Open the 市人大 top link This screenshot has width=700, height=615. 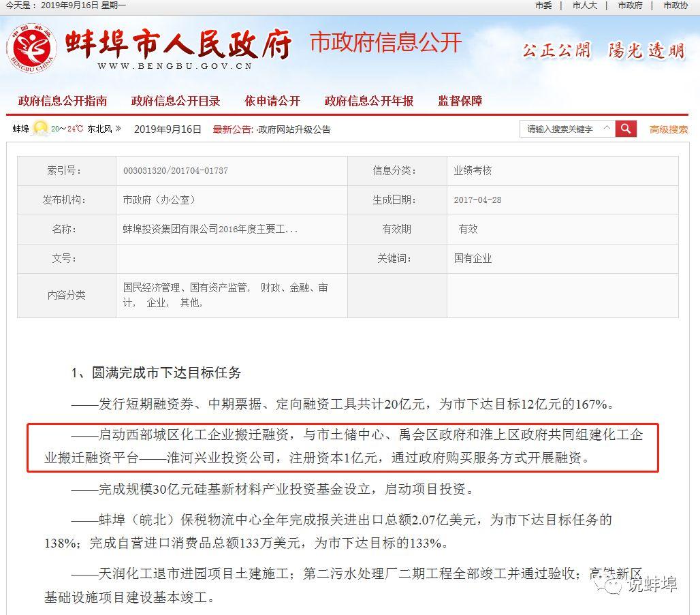coord(584,5)
